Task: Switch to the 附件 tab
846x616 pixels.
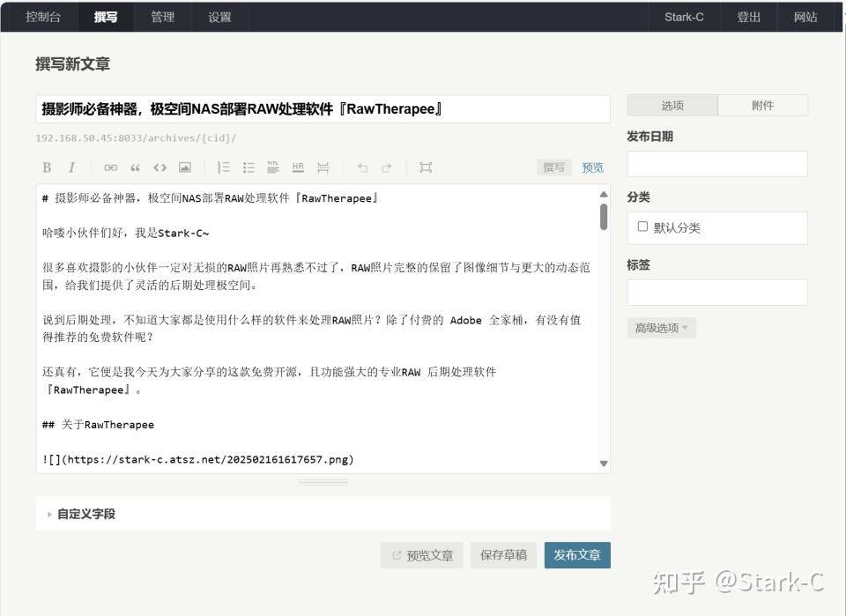Action: (x=763, y=106)
